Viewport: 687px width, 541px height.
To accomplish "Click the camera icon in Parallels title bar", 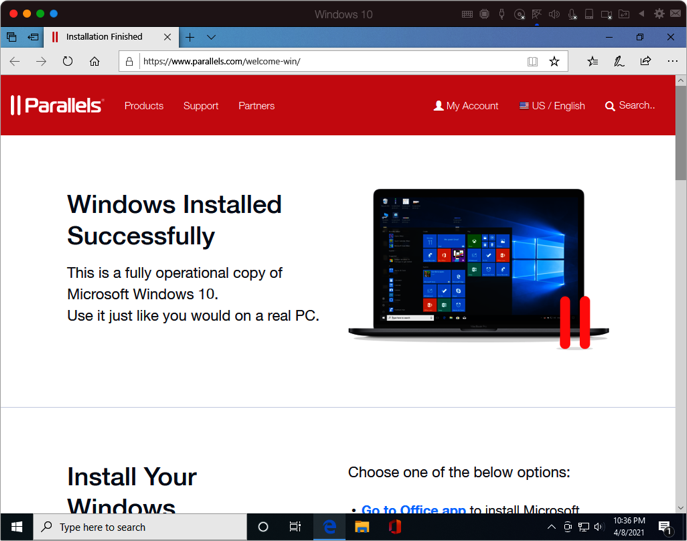I will click(606, 14).
